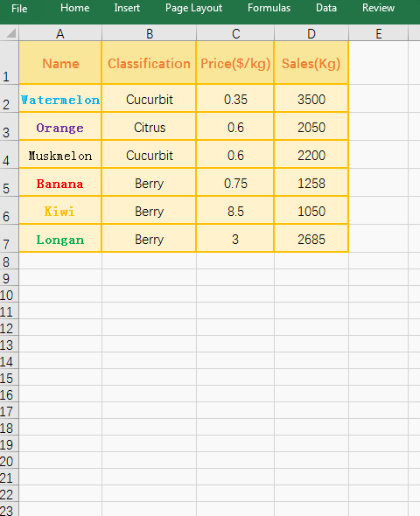The image size is (420, 516).
Task: Select the sales cell 2200
Action: (x=311, y=155)
